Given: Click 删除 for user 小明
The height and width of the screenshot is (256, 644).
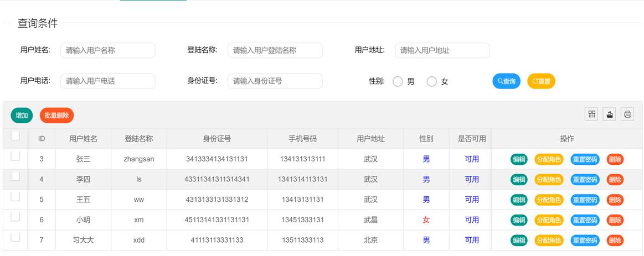Looking at the screenshot, I should 615,220.
